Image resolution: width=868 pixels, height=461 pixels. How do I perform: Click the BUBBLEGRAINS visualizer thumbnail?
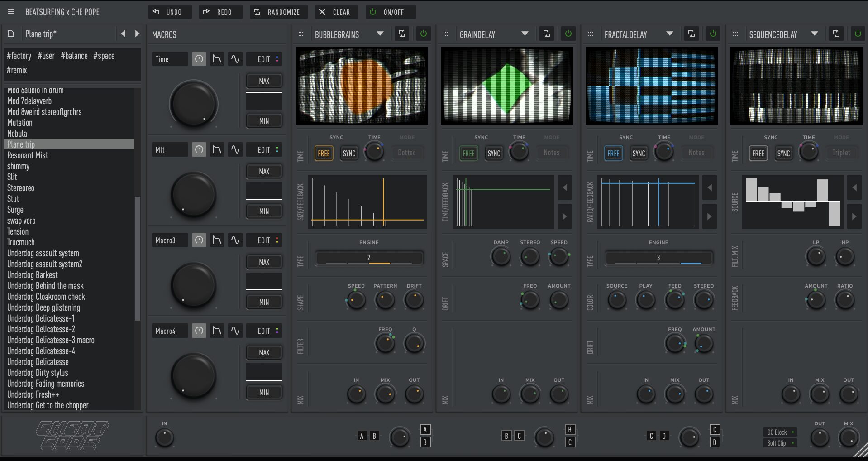(x=362, y=86)
